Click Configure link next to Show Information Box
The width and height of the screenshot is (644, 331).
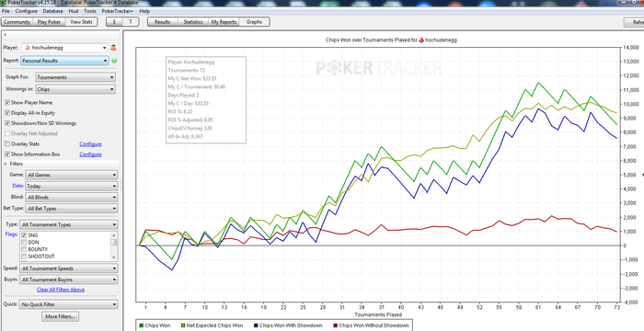(x=90, y=154)
